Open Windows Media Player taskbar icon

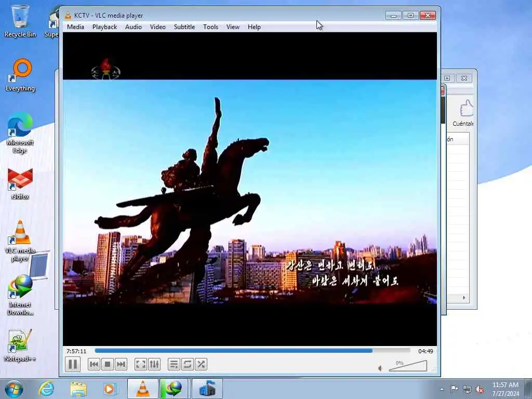110,389
